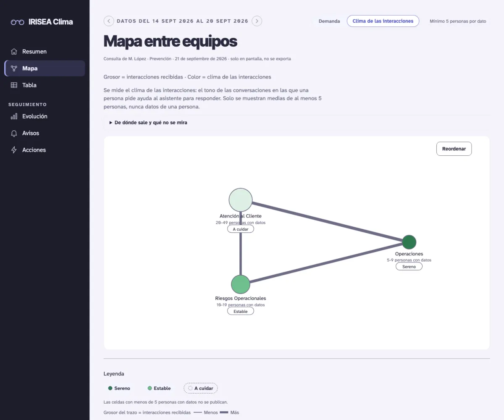The image size is (504, 420).
Task: Click the Mapa network icon in sidebar
Action: (14, 68)
